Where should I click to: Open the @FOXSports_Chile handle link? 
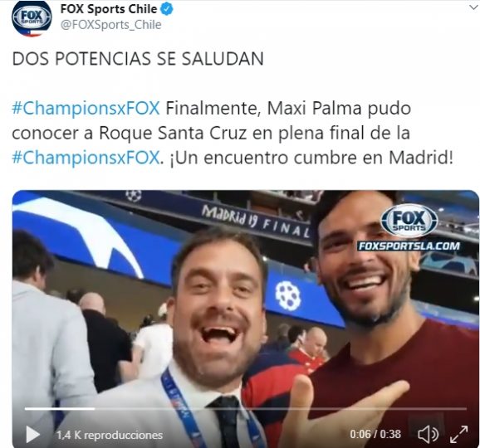pyautogui.click(x=110, y=25)
